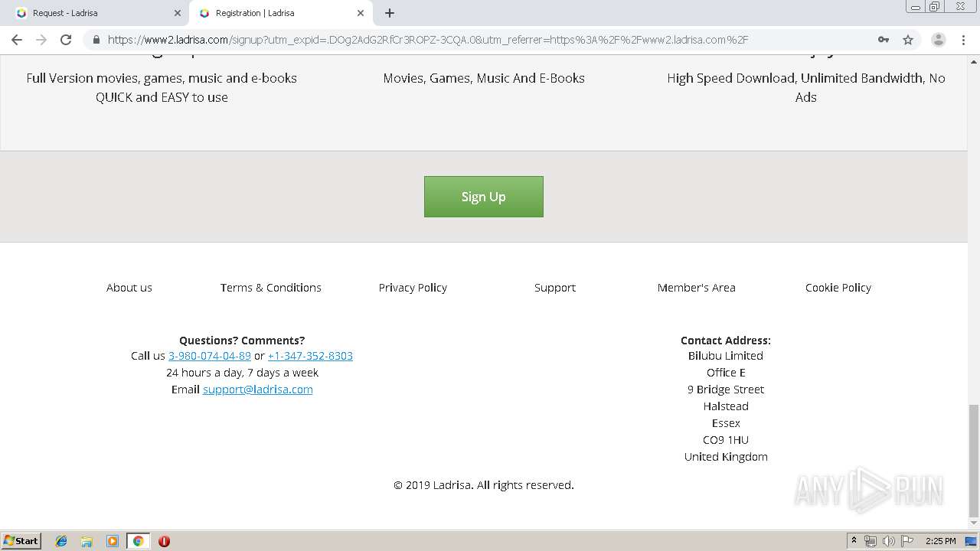Click the Essex address line
This screenshot has width=980, height=551.
click(726, 423)
